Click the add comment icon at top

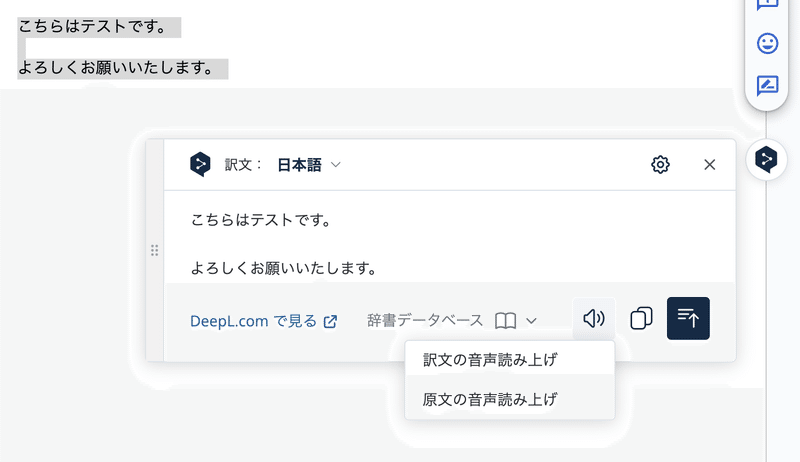767,4
